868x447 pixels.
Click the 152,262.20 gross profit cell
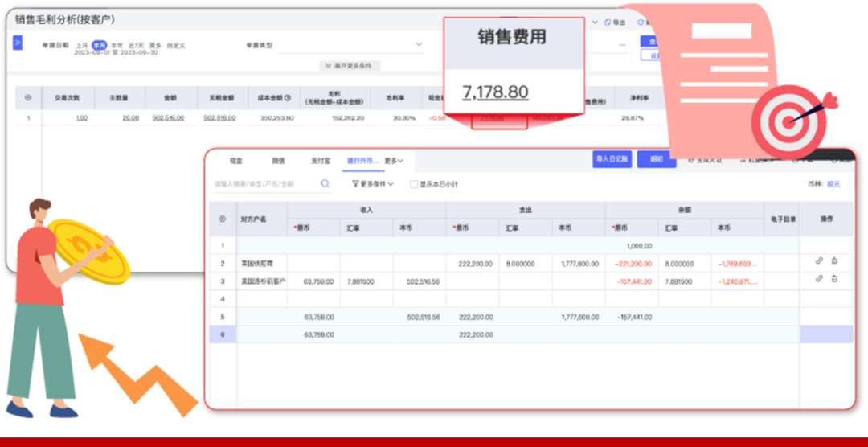(335, 118)
